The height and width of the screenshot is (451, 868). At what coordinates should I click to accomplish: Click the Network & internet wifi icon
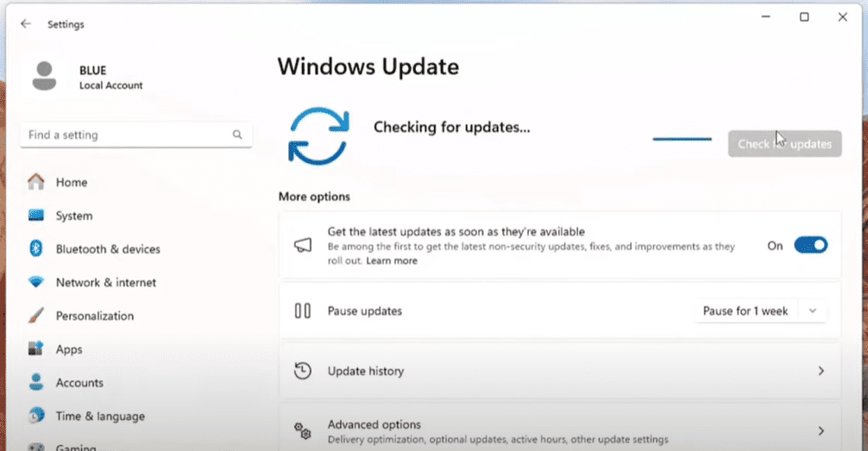[36, 283]
